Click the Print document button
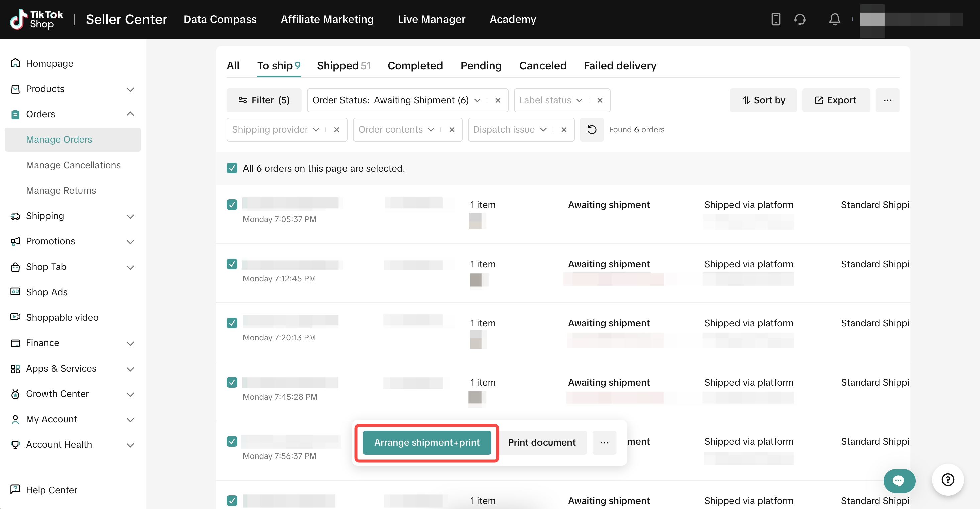 (x=542, y=442)
